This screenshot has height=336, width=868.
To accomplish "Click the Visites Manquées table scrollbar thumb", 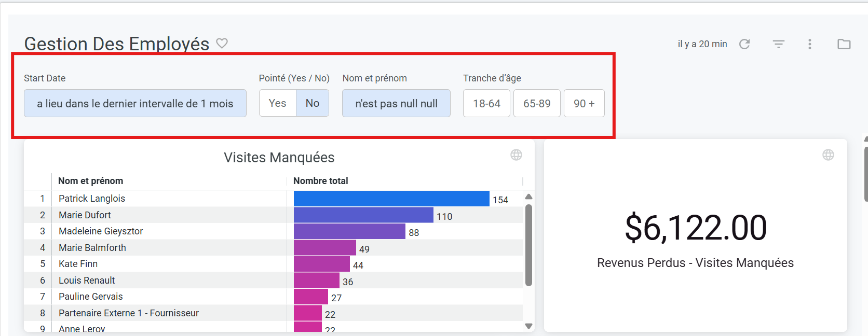I will 528,245.
